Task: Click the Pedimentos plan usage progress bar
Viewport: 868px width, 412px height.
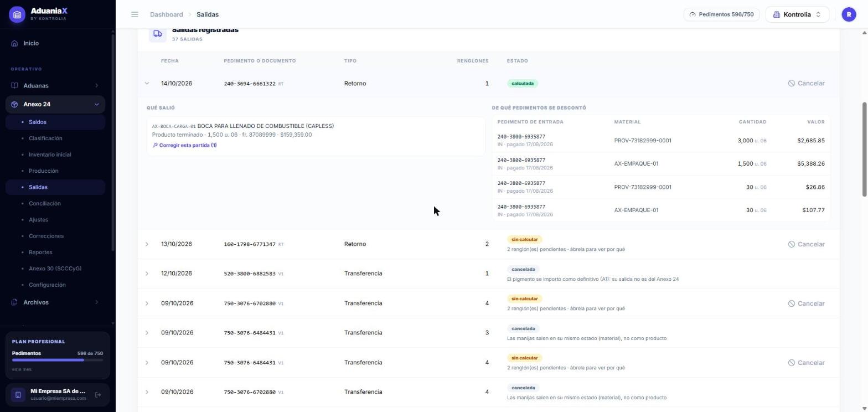Action: click(58, 360)
